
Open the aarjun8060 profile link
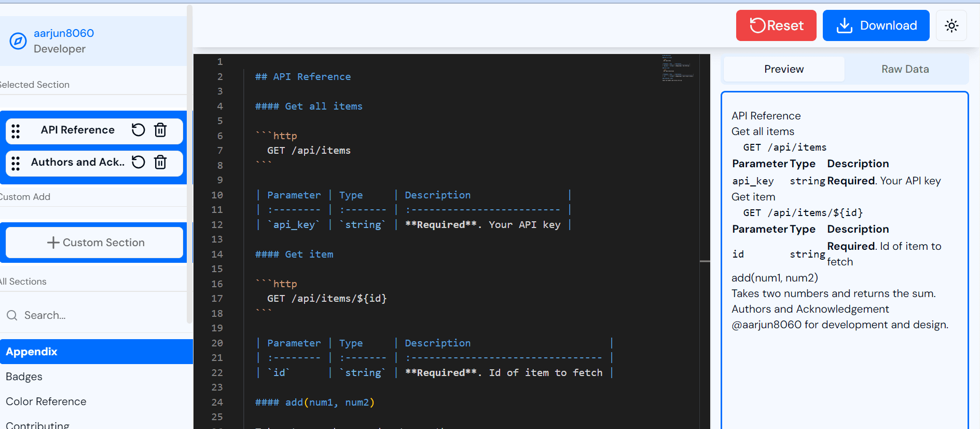64,33
